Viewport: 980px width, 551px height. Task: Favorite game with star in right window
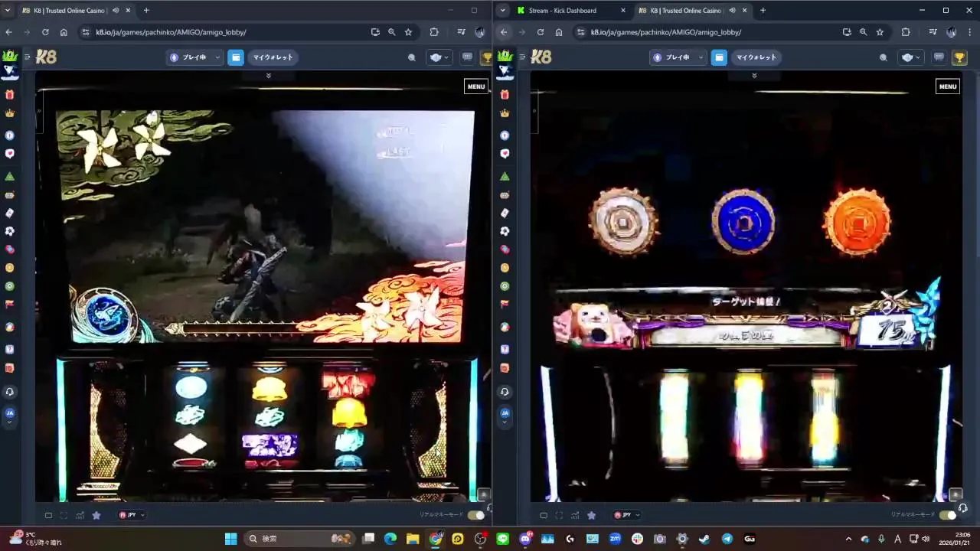coord(591,515)
